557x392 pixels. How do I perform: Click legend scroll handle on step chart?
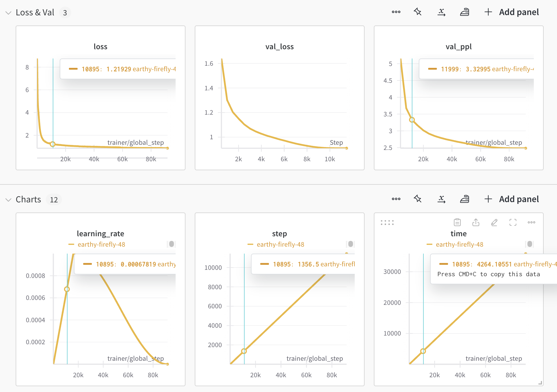coord(351,244)
